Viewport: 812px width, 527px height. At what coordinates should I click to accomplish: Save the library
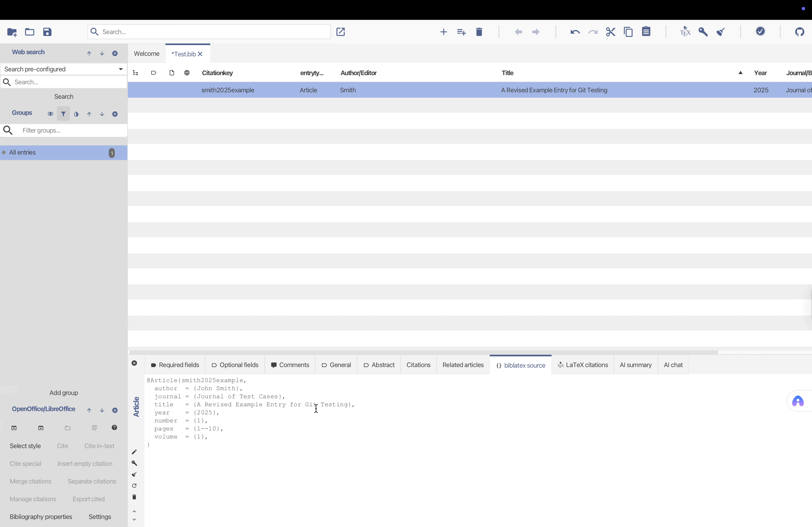pyautogui.click(x=48, y=32)
